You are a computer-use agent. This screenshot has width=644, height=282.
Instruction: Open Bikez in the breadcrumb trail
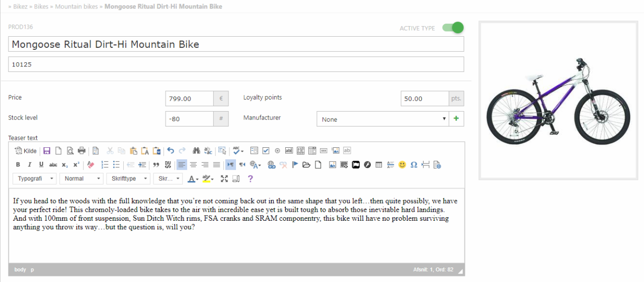click(x=21, y=7)
